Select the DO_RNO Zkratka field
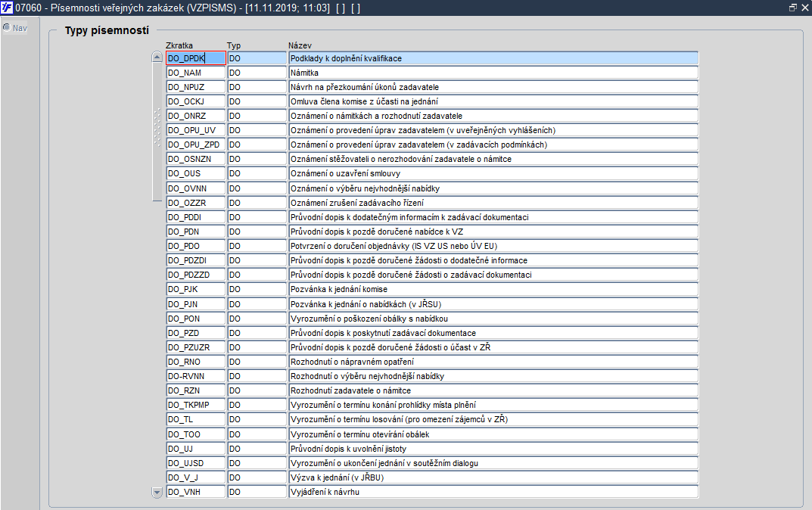Image resolution: width=812 pixels, height=510 pixels. click(x=196, y=362)
